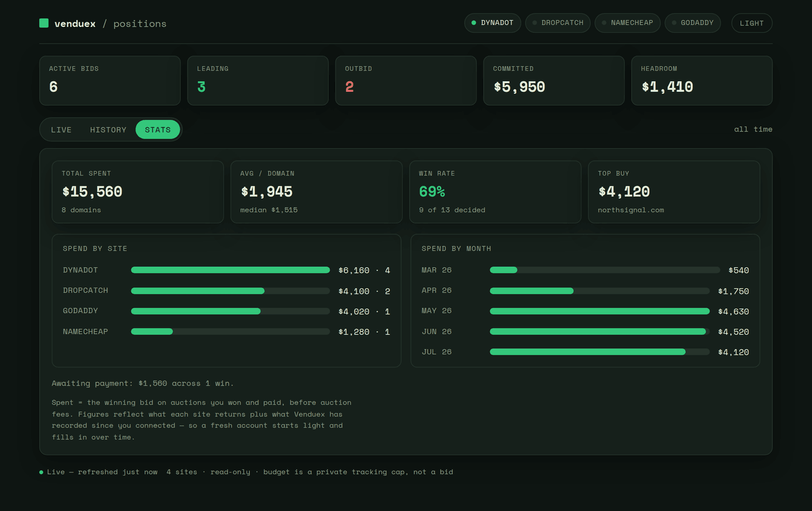The image size is (812, 511).
Task: Click the '8 domains' text
Action: (81, 210)
